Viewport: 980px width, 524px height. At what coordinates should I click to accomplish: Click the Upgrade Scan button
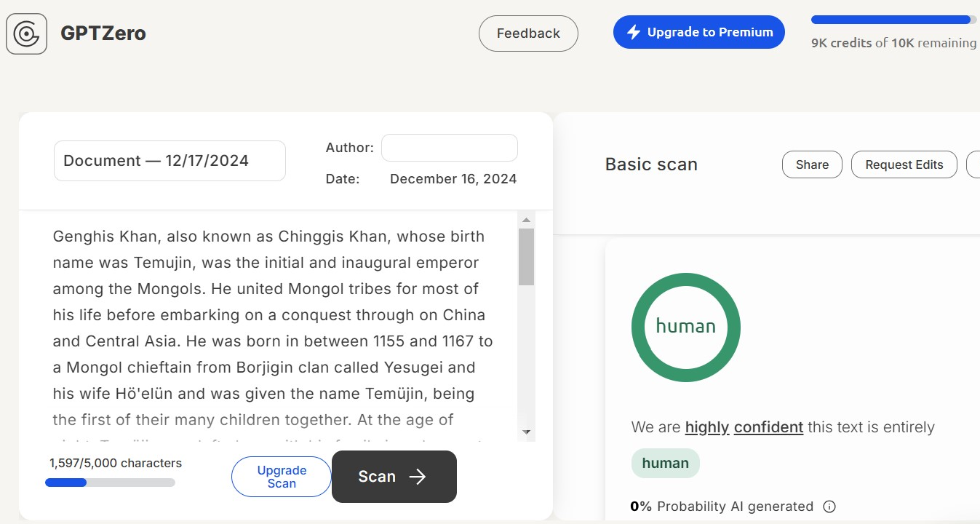282,477
